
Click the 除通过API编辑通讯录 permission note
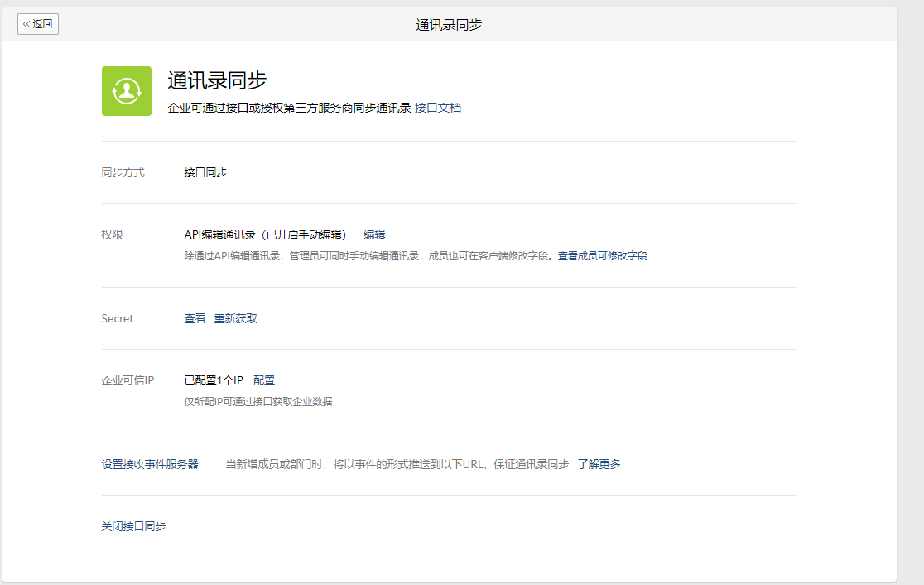369,256
